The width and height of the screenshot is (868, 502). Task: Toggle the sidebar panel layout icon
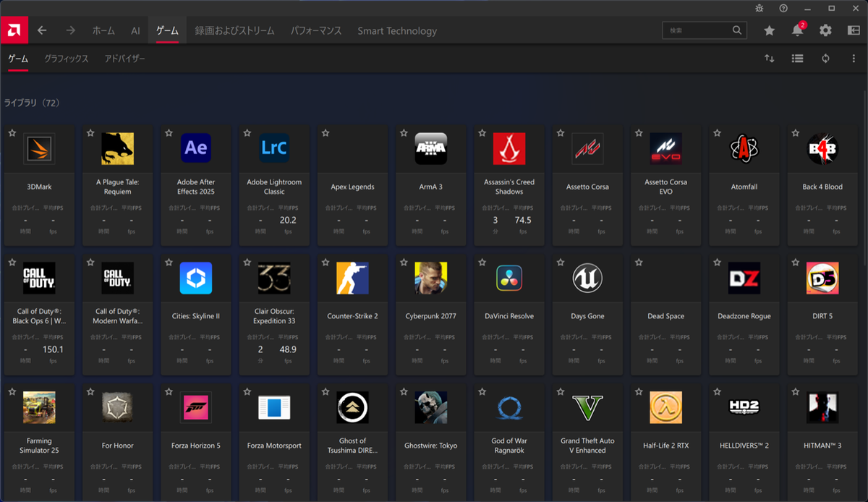[x=854, y=30]
